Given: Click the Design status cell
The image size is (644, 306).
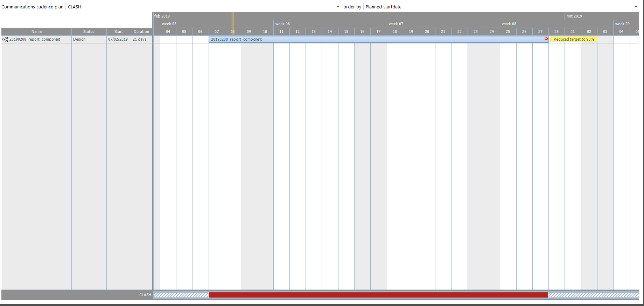Looking at the screenshot, I should (x=79, y=40).
